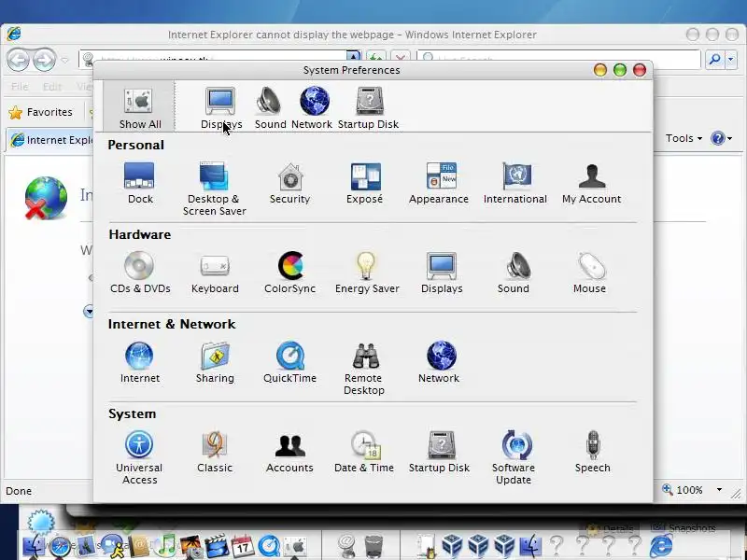Image resolution: width=747 pixels, height=560 pixels.
Task: Open Startup Disk from the top toolbar shortcuts
Action: tap(368, 108)
